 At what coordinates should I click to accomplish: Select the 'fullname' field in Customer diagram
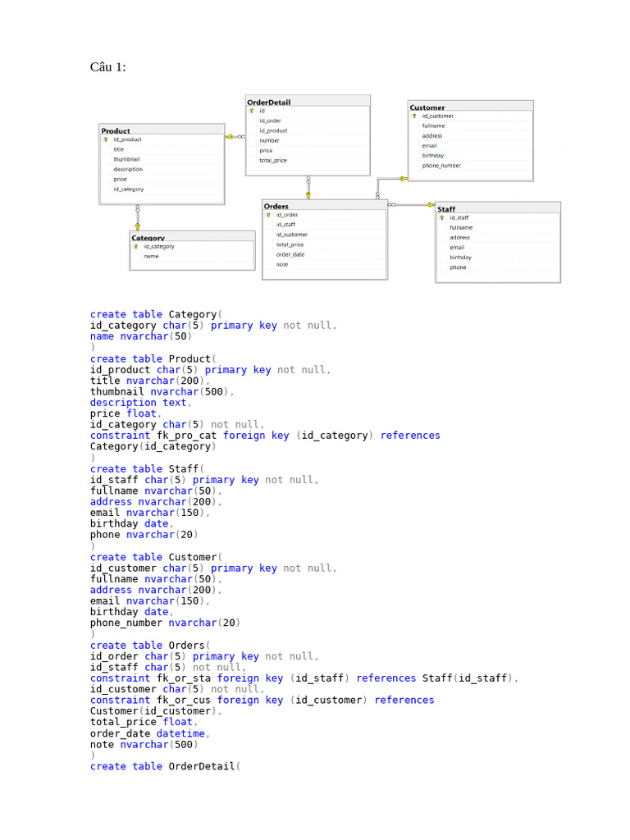click(x=433, y=126)
